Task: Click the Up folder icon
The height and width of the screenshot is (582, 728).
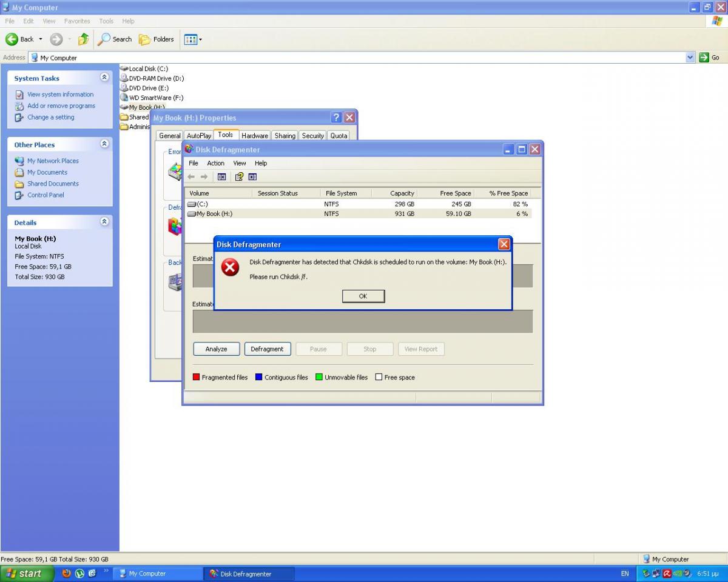Action: (83, 39)
